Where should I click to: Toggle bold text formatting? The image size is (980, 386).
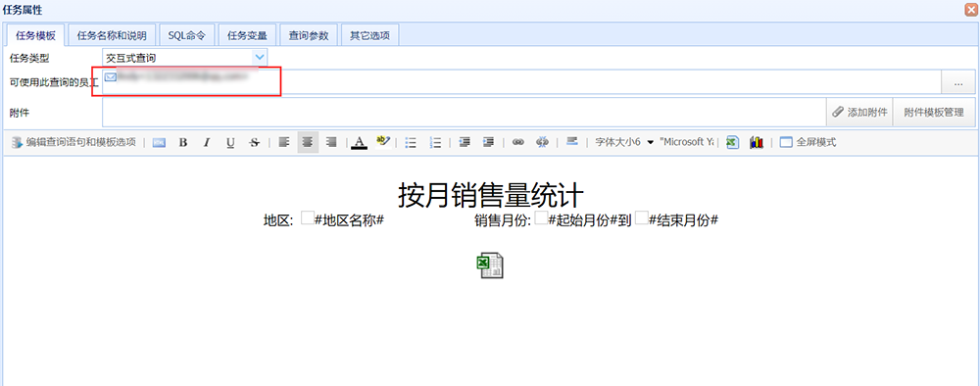click(x=183, y=142)
